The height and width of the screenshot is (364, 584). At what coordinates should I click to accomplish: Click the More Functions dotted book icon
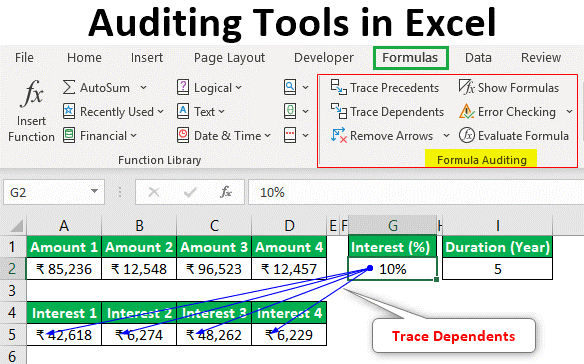click(290, 136)
